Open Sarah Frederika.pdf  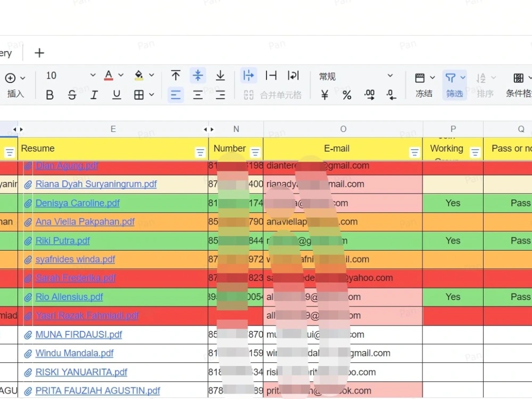(76, 278)
